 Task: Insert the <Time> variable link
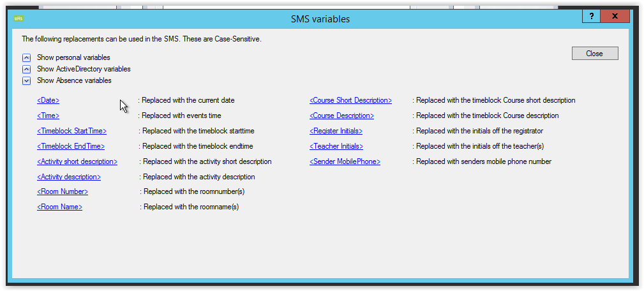[48, 116]
